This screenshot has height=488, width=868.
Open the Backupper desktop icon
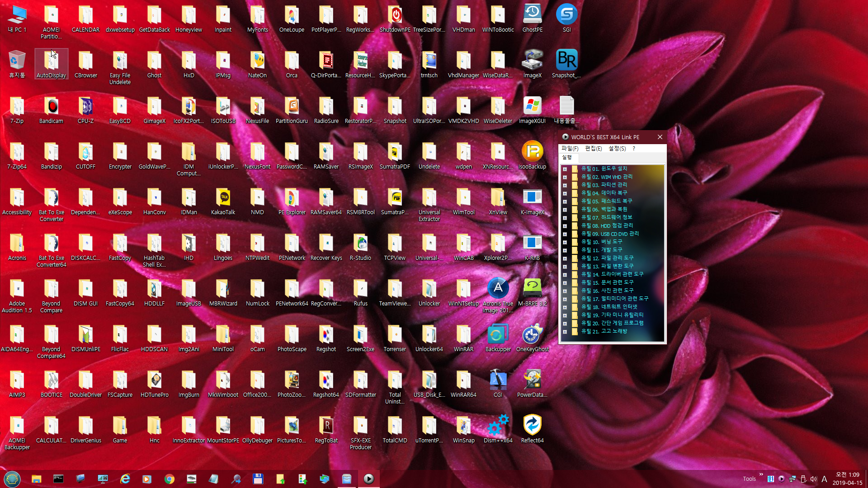click(x=498, y=338)
